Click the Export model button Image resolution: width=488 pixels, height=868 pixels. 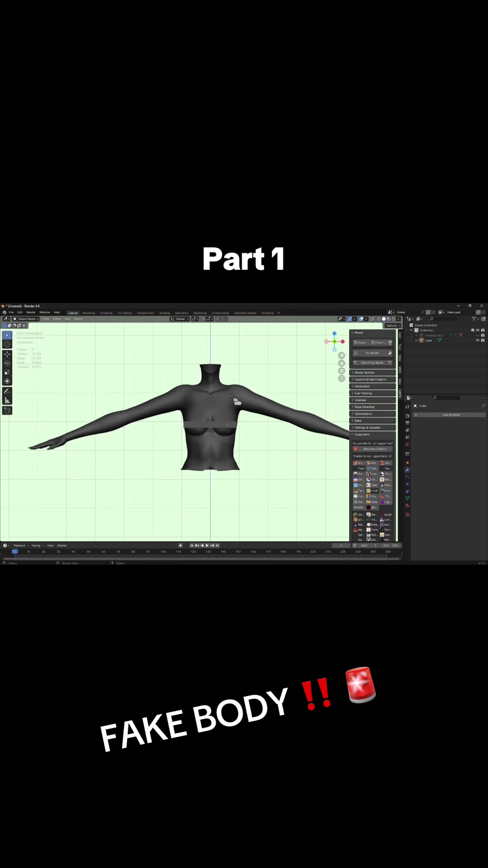tap(379, 343)
